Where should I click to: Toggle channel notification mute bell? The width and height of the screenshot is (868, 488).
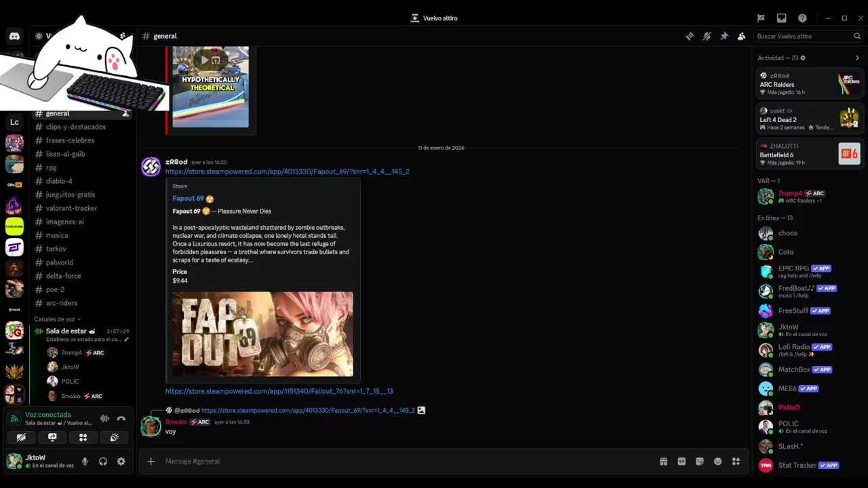tap(707, 36)
